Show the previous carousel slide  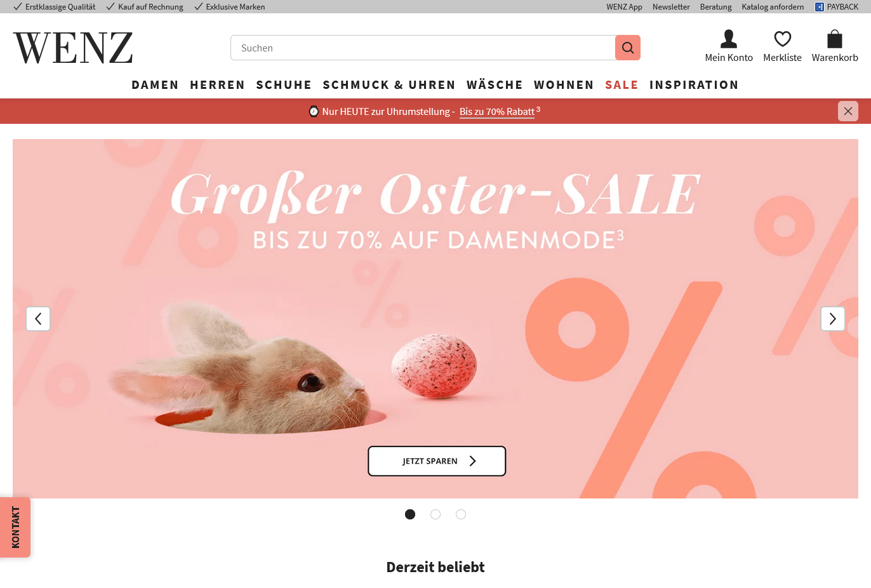point(38,319)
